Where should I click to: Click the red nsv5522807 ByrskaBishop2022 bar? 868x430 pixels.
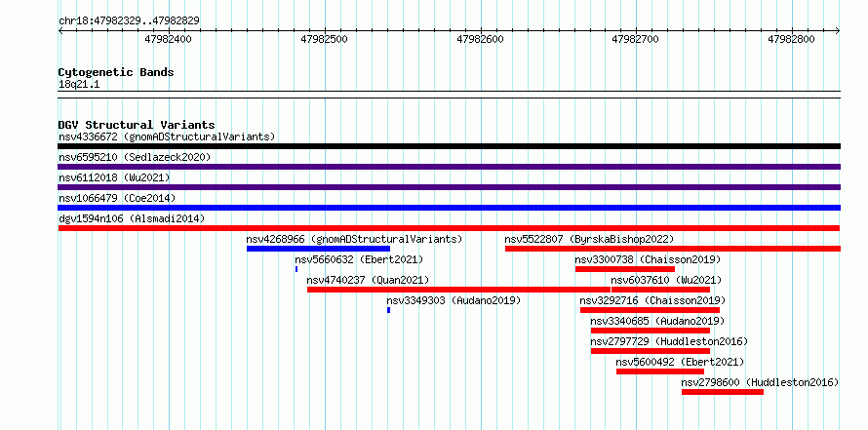click(x=673, y=249)
